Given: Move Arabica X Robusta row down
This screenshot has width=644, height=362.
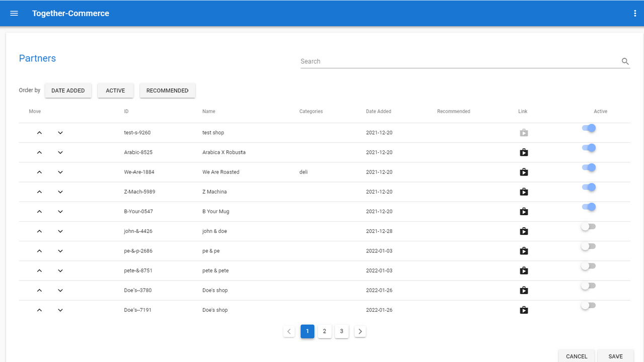Looking at the screenshot, I should [60, 152].
